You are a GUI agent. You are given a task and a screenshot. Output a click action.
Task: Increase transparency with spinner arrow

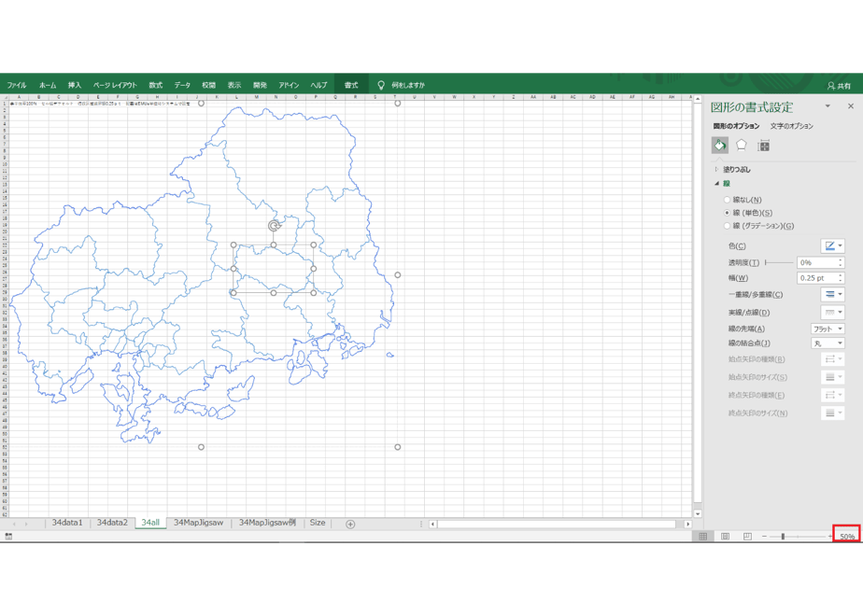841,259
